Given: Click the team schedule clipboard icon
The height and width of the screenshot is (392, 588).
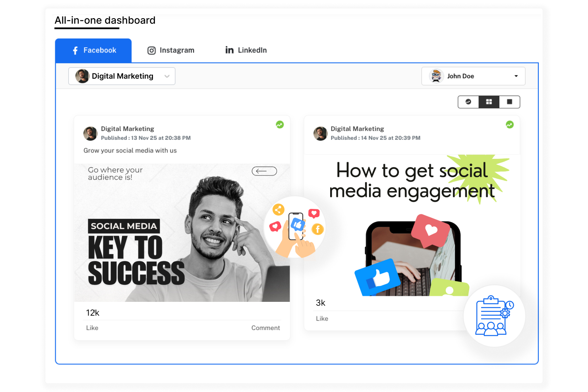Looking at the screenshot, I should pos(495,316).
